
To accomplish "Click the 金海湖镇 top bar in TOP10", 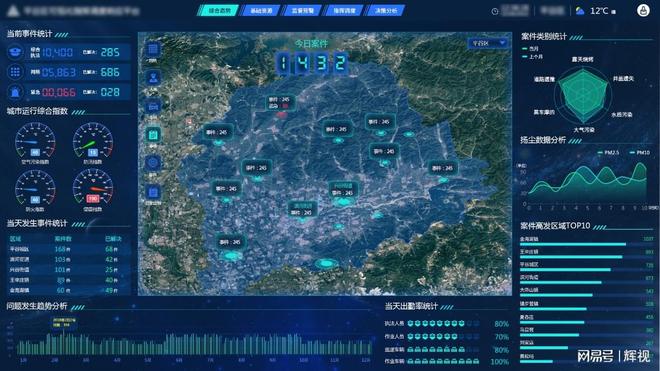I will pyautogui.click(x=573, y=244).
